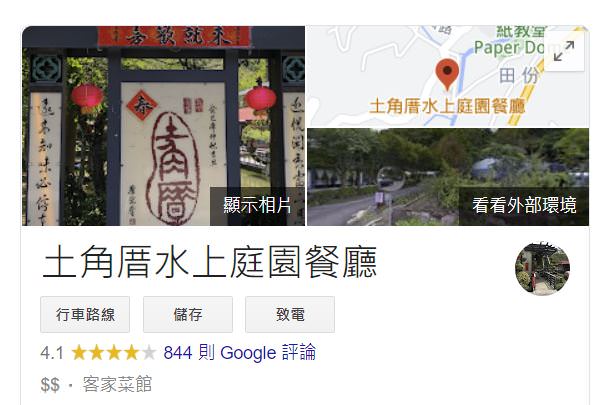Click the restaurant gate photo with red seal
601x405 pixels.
click(x=164, y=126)
